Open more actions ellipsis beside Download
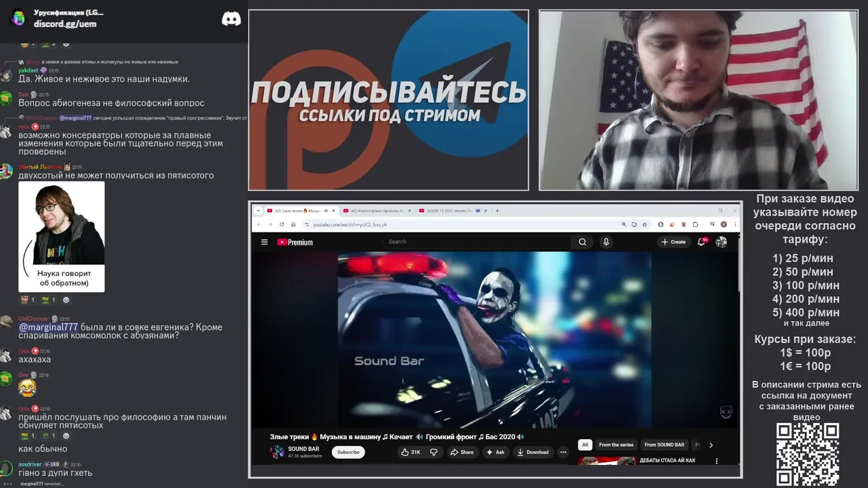Screen dimensions: 868x488 tap(563, 452)
